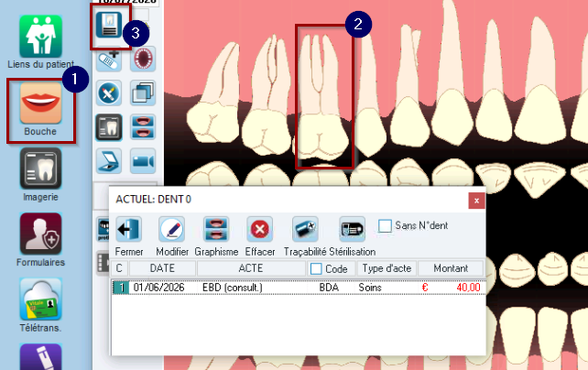Click the BDA code cell

click(329, 288)
